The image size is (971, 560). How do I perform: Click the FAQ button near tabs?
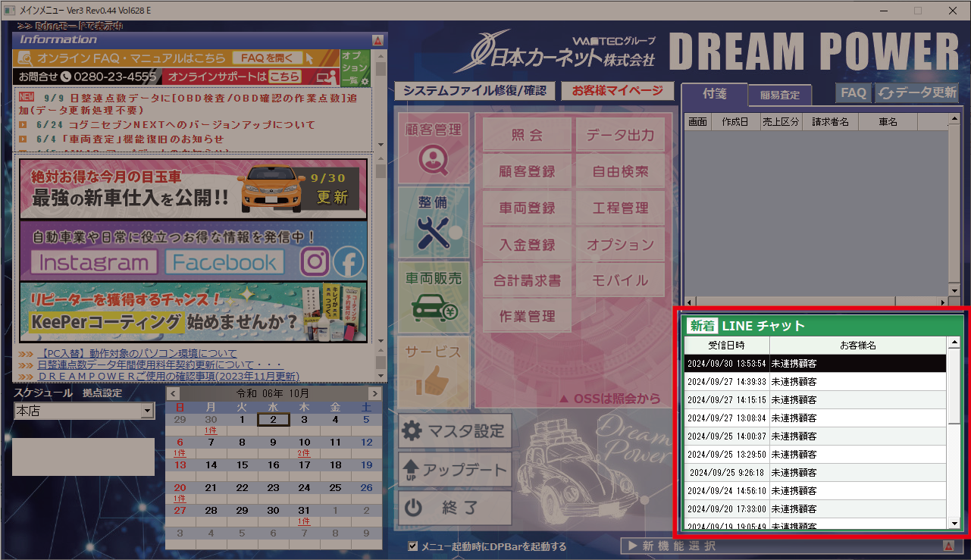click(x=854, y=92)
